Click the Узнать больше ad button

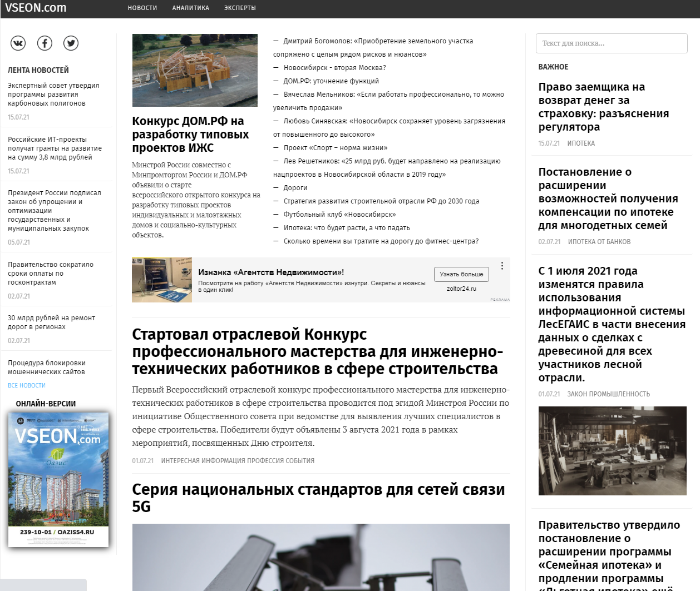(461, 274)
